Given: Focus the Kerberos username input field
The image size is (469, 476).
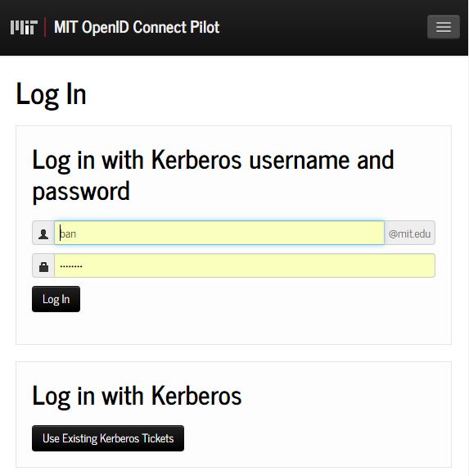Looking at the screenshot, I should (219, 233).
